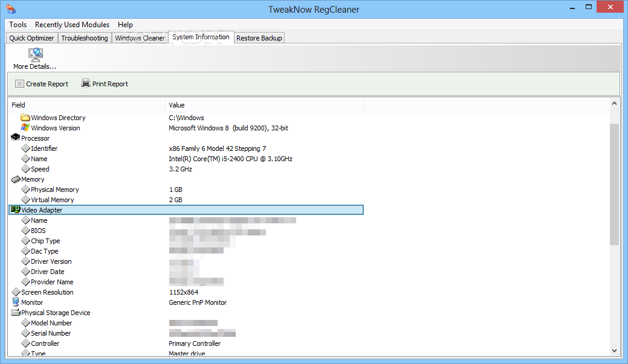Click the TweakNow app icon in title bar
The height and width of the screenshot is (364, 628).
11,9
